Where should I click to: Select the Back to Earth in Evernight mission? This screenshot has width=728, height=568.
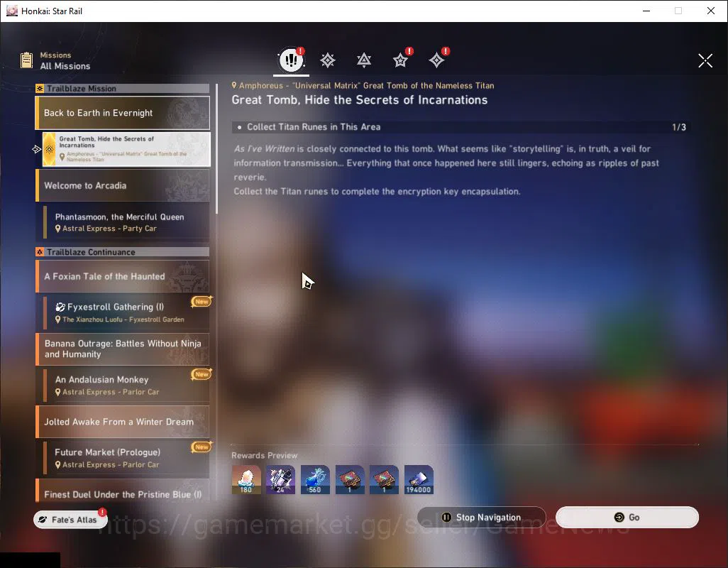pos(123,113)
